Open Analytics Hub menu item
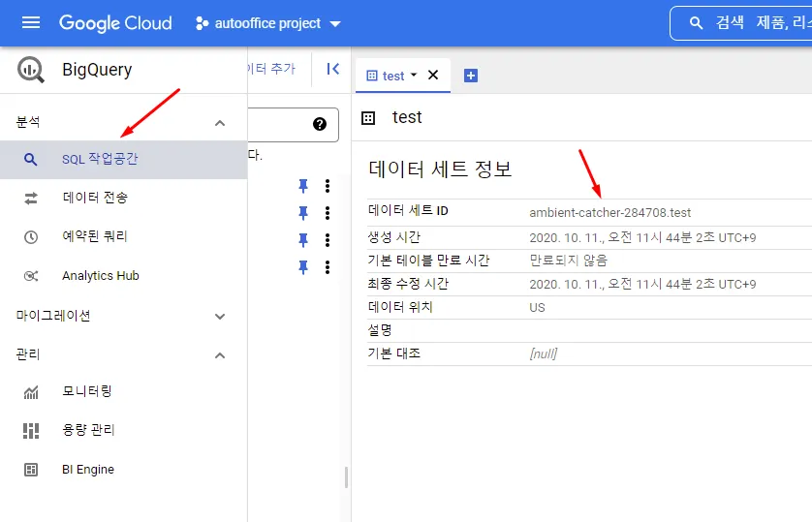 (123, 276)
